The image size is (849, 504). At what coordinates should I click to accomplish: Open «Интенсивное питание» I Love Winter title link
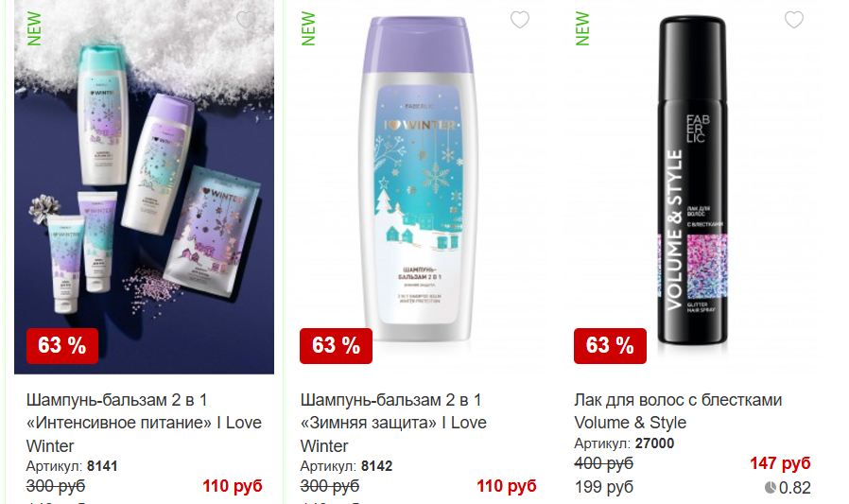pos(144,423)
